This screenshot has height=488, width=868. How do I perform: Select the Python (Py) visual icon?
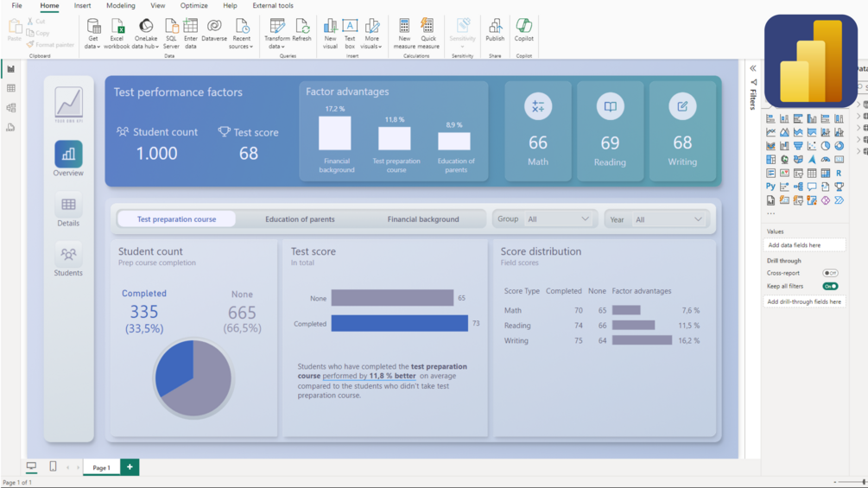[770, 187]
